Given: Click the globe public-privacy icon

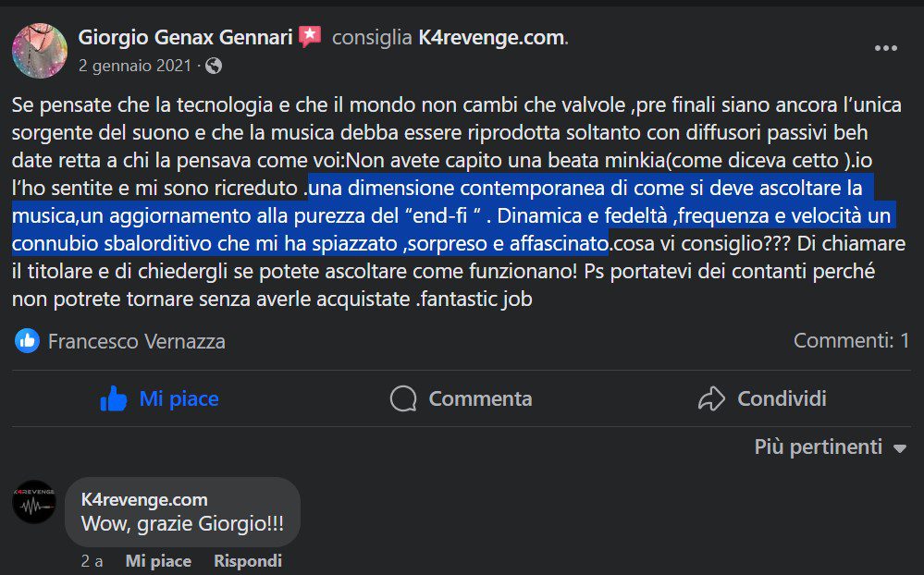Looking at the screenshot, I should [215, 66].
